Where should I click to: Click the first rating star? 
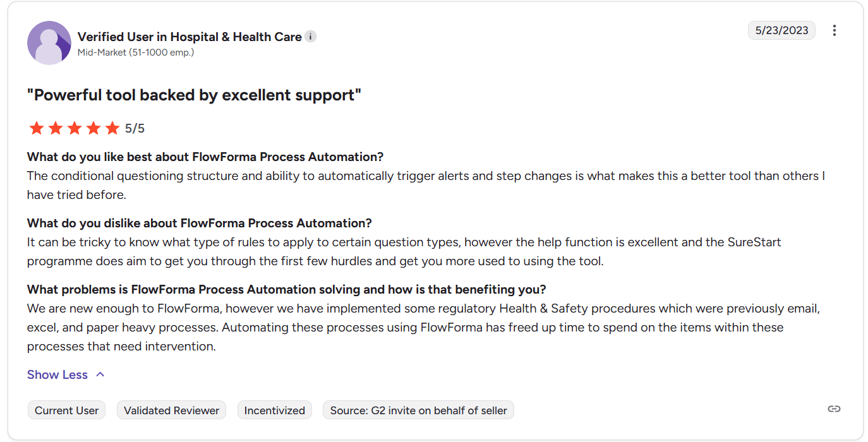pos(37,129)
